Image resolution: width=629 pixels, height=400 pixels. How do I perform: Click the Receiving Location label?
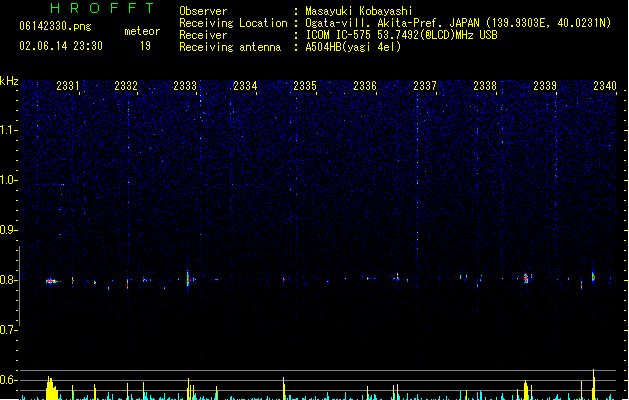tap(233, 23)
